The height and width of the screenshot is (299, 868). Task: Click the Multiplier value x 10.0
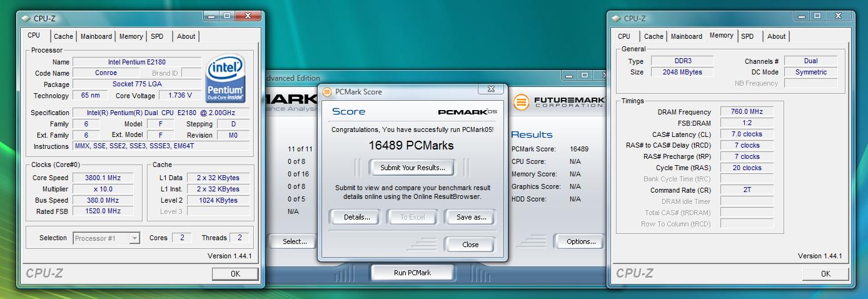(x=103, y=189)
